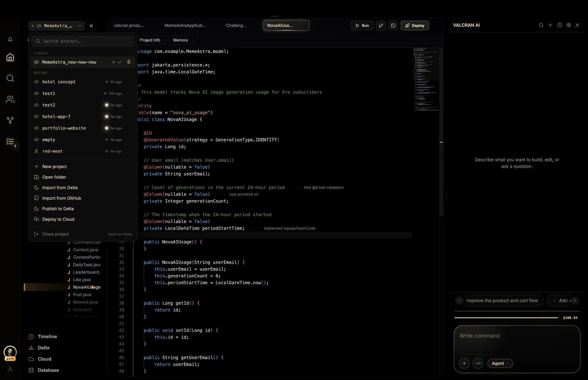Open chat history clock icon
Viewport: 588px width, 380px height.
(559, 25)
